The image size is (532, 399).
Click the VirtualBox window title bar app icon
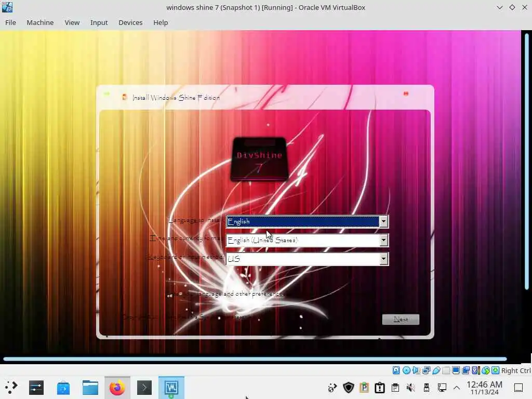[x=7, y=7]
